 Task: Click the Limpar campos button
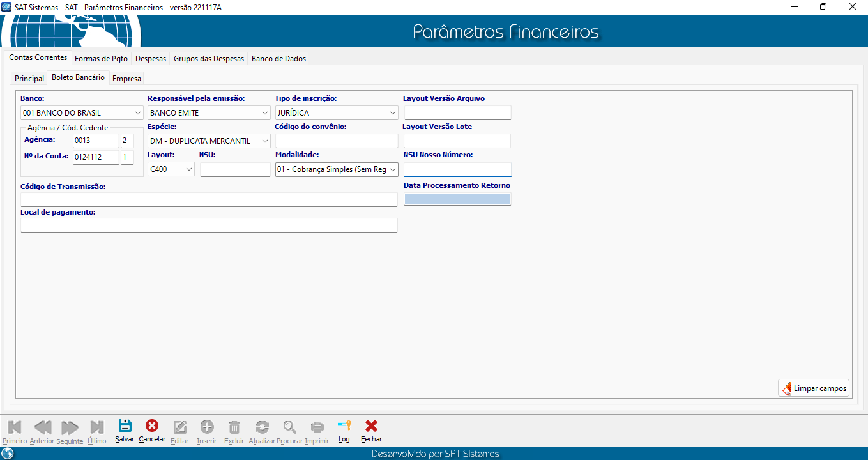point(814,388)
